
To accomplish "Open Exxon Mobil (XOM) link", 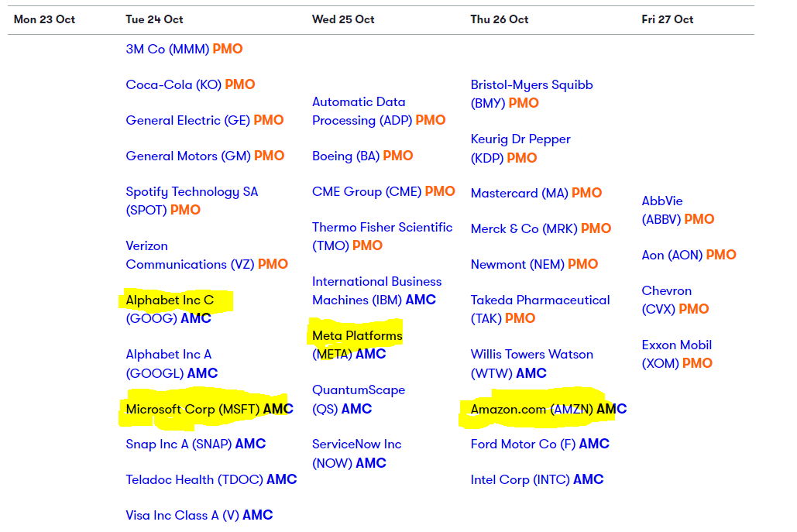I will tap(677, 354).
